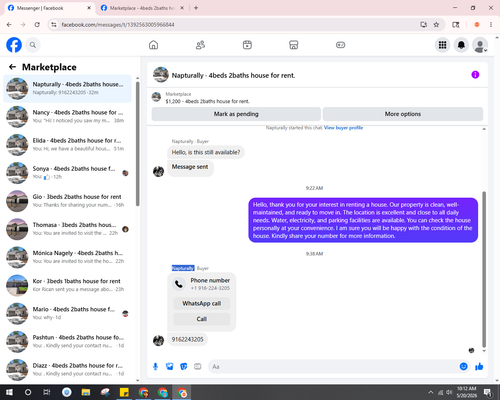Click the WhatsApp call button
This screenshot has height=400, width=500.
202,303
